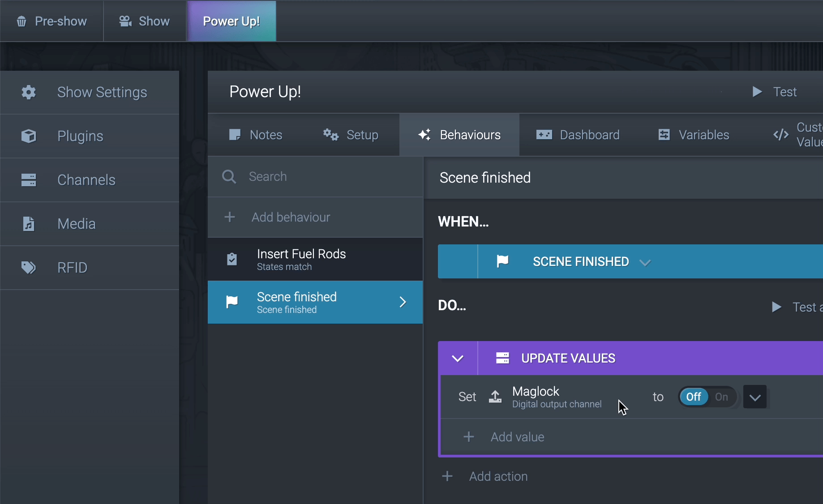The width and height of the screenshot is (823, 504).
Task: Open Media in sidebar
Action: click(90, 224)
